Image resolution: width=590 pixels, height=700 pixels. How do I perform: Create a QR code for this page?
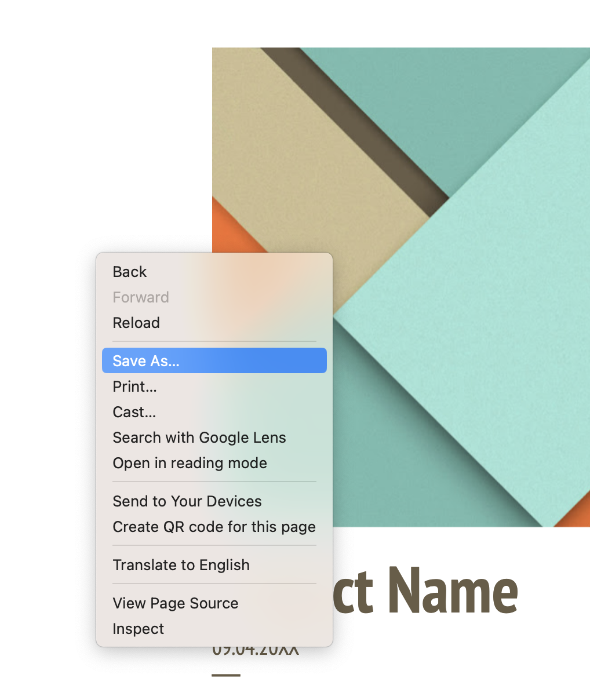coord(214,527)
